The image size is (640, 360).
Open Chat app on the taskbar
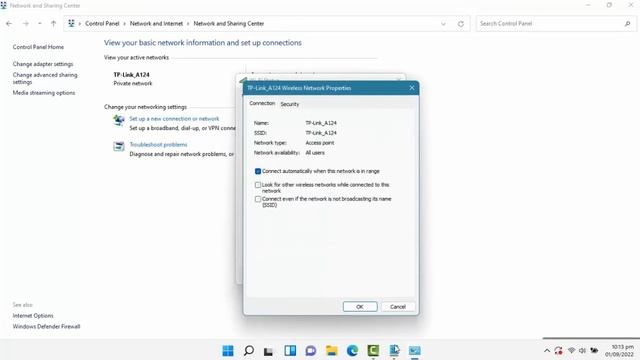point(311,351)
